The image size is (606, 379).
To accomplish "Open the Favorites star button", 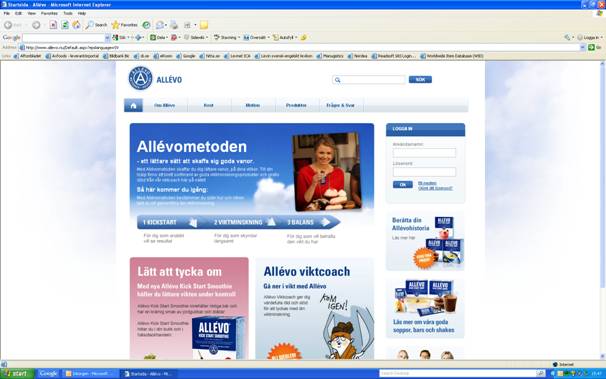I will pos(124,25).
